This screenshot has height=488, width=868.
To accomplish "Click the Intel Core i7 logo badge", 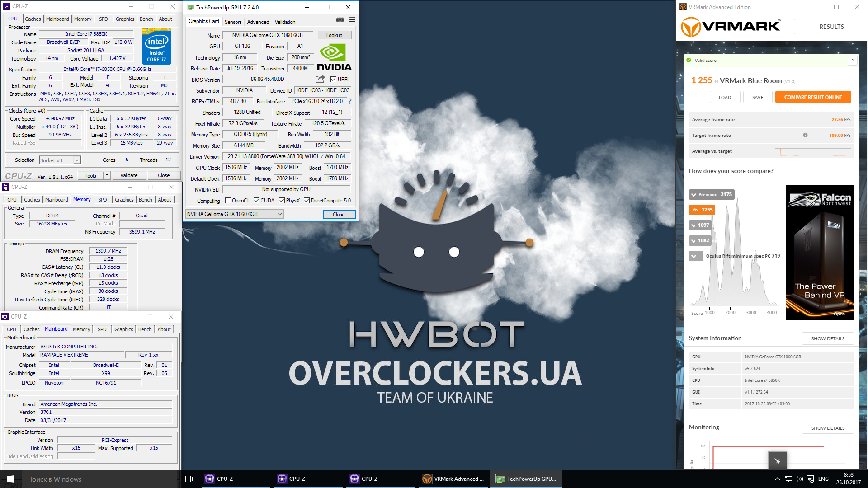I will tap(156, 47).
